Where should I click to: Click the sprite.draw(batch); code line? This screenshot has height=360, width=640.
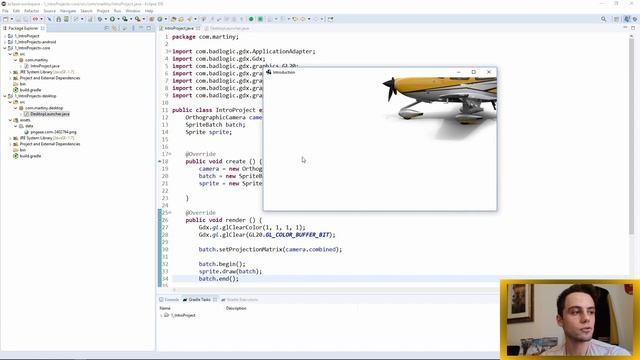coord(230,271)
